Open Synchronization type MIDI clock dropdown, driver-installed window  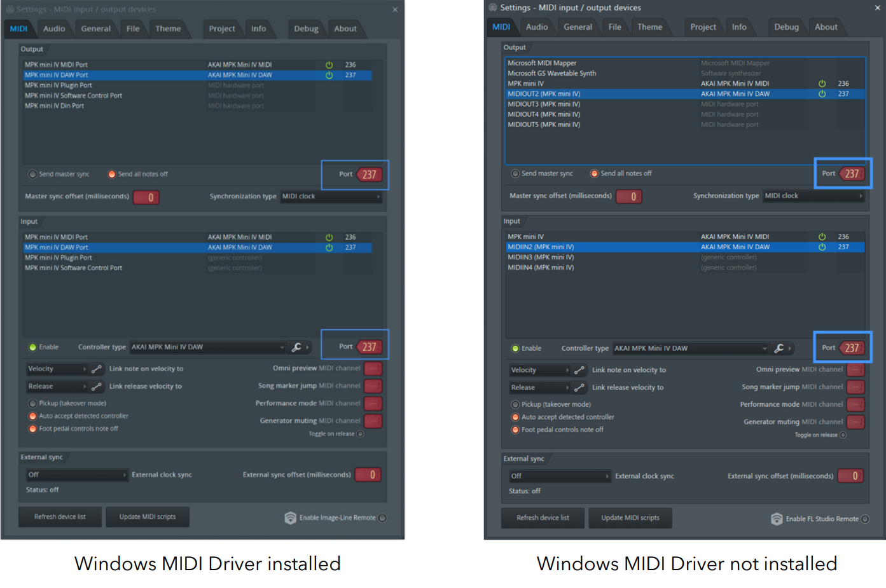(331, 196)
